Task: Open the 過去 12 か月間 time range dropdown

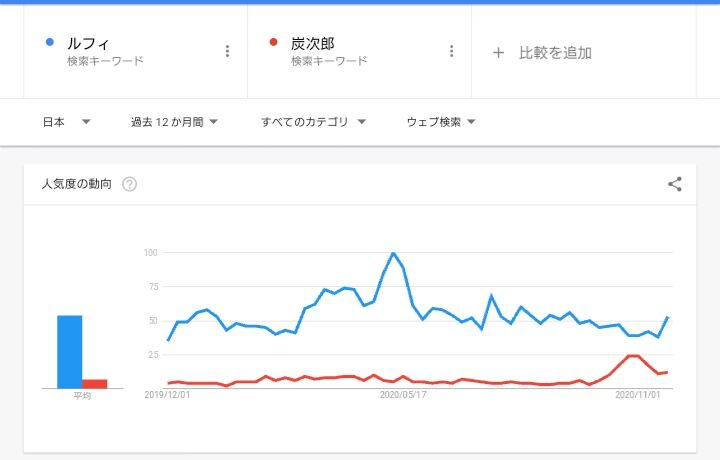Action: coord(174,122)
